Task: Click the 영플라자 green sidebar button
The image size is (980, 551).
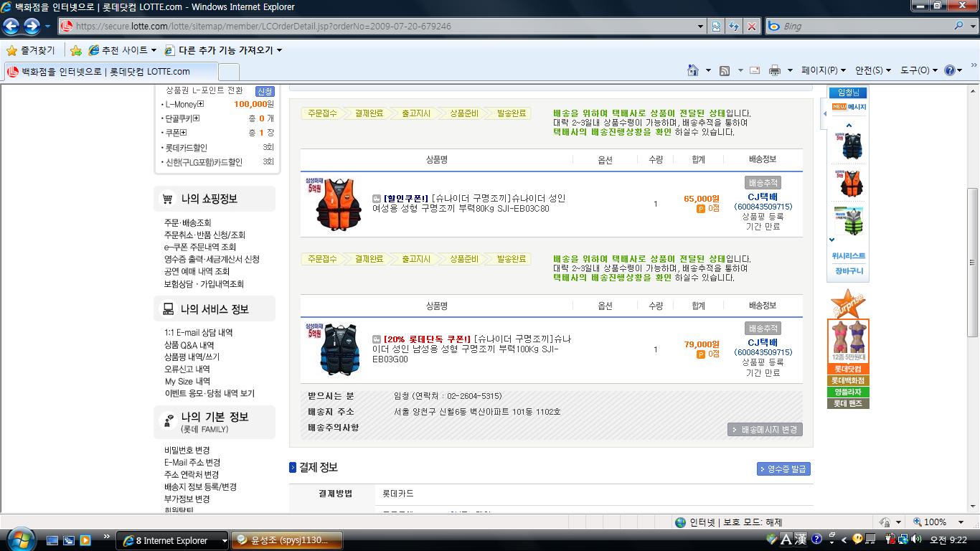Action: pyautogui.click(x=848, y=392)
